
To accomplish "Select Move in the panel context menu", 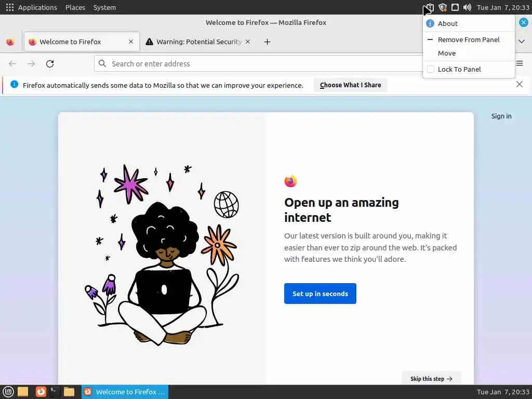I will coord(469,54).
